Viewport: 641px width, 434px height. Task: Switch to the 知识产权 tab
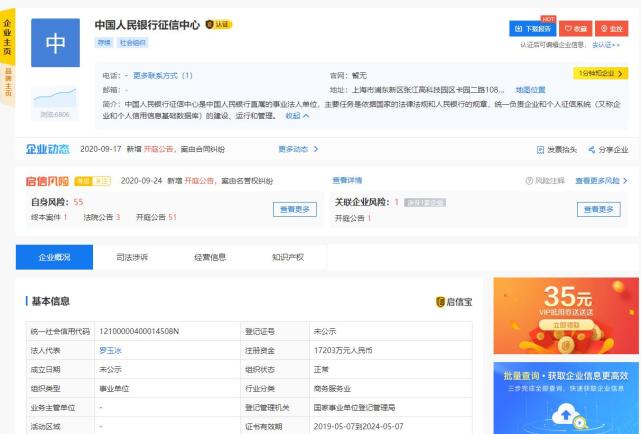(288, 257)
